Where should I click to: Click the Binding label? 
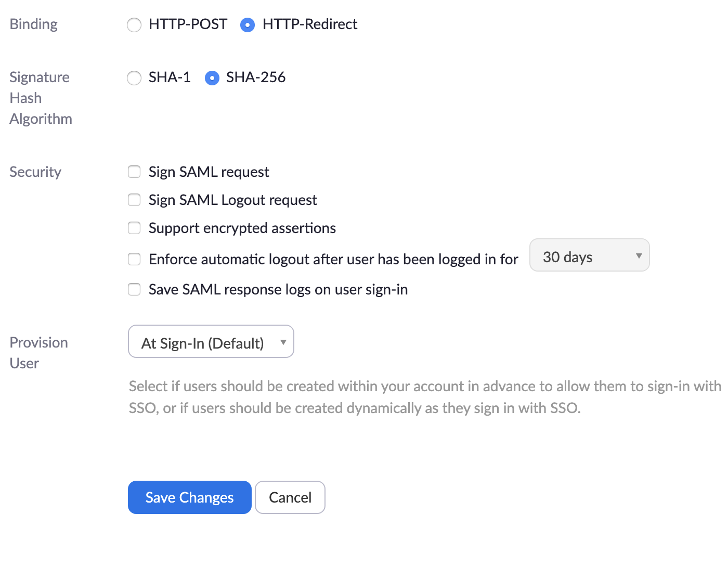pos(33,24)
